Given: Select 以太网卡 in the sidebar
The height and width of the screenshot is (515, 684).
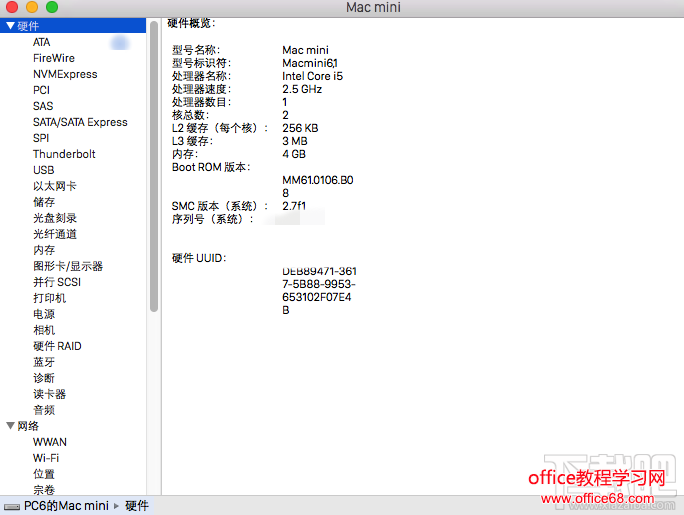Looking at the screenshot, I should coord(55,186).
